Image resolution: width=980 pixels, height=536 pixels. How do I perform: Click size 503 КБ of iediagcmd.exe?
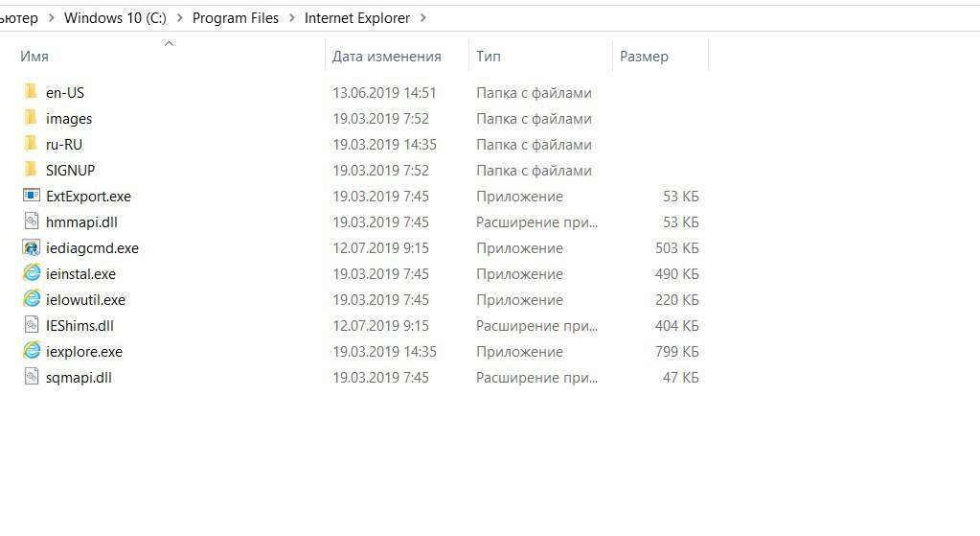[677, 248]
